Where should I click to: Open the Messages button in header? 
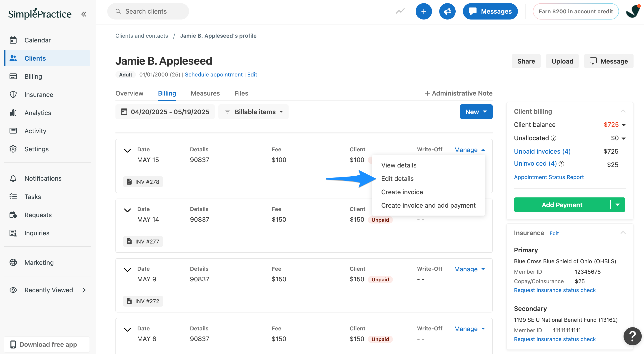490,11
